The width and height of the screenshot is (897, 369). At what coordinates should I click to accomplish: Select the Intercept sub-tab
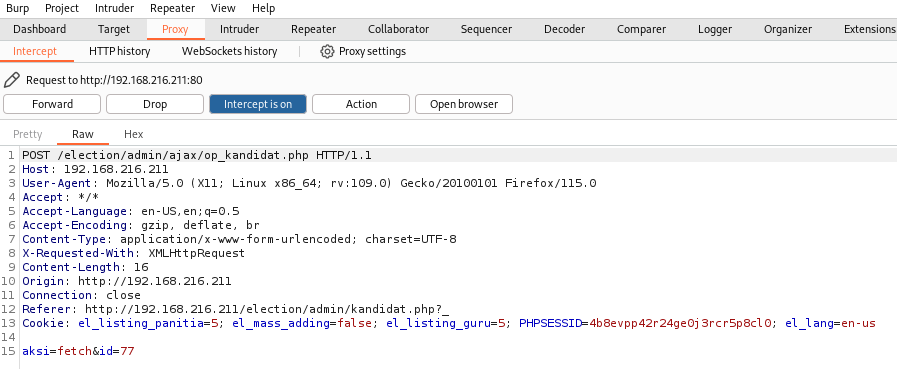pos(35,51)
